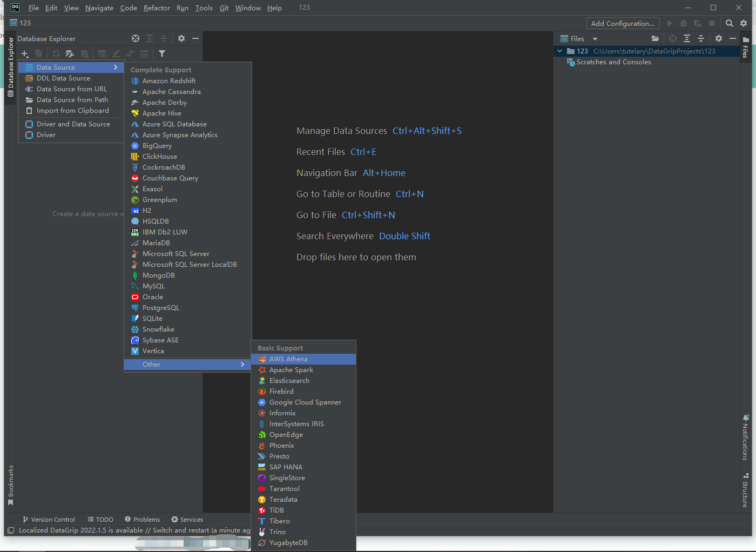
Task: Pick SAP HANA data source
Action: point(303,467)
